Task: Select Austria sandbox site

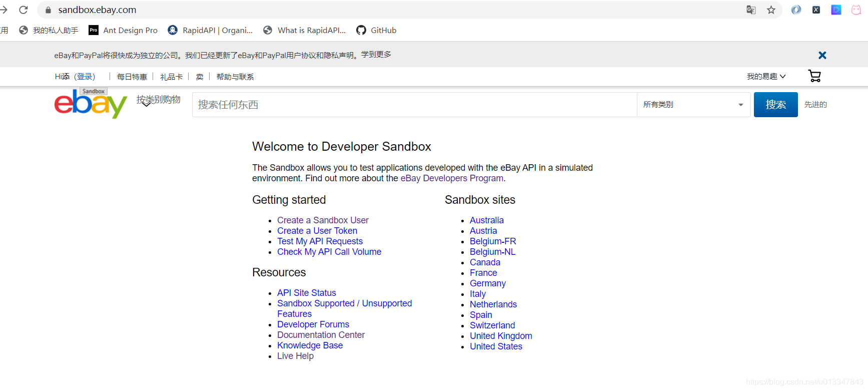Action: coord(483,231)
